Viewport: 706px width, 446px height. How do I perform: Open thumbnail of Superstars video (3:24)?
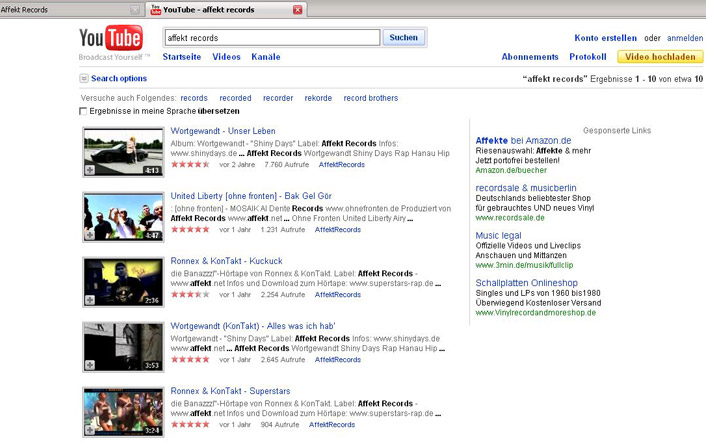pyautogui.click(x=123, y=412)
